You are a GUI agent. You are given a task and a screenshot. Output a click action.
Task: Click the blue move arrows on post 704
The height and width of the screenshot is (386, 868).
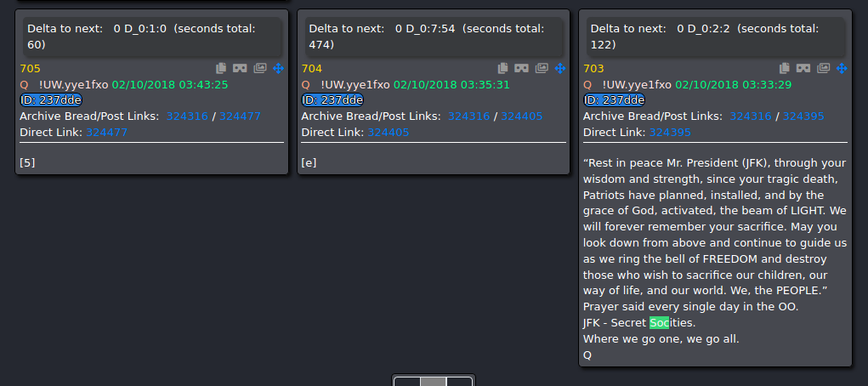point(560,68)
